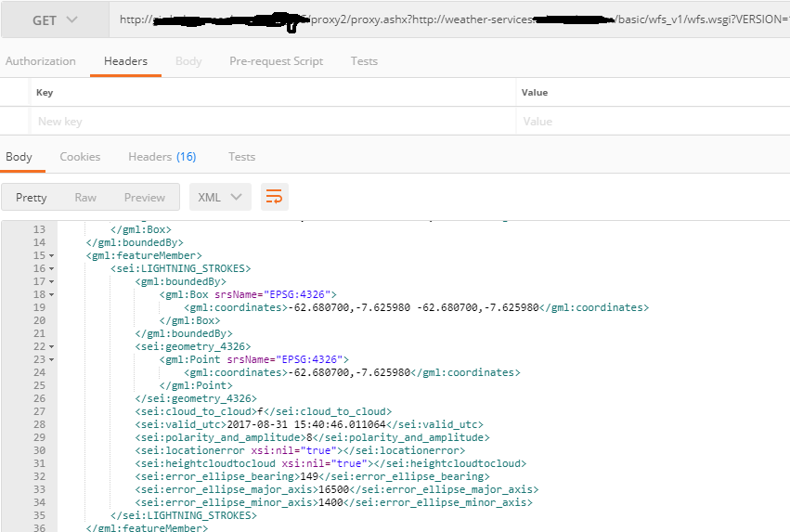Switch to the request Tests tab
Viewport: 790px width, 532px height.
click(x=364, y=61)
